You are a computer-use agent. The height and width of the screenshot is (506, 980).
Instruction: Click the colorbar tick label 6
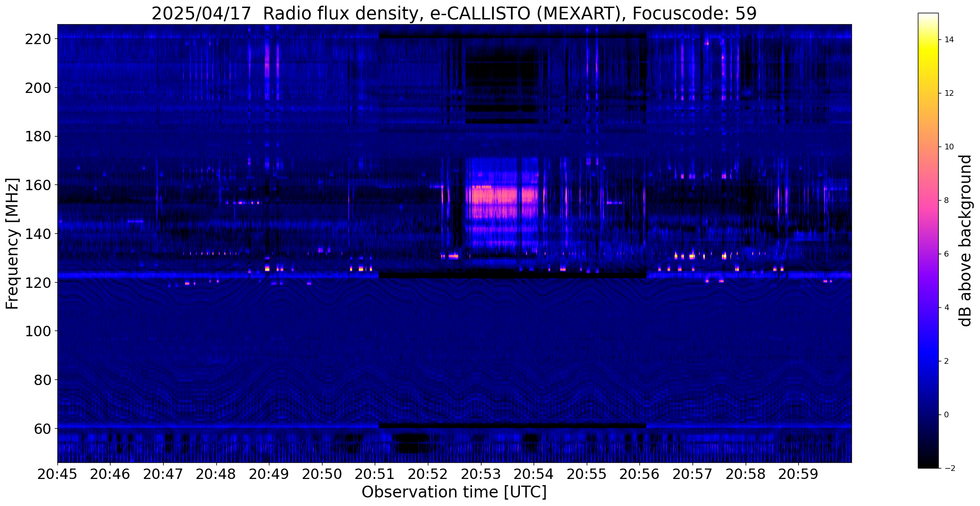(x=947, y=254)
